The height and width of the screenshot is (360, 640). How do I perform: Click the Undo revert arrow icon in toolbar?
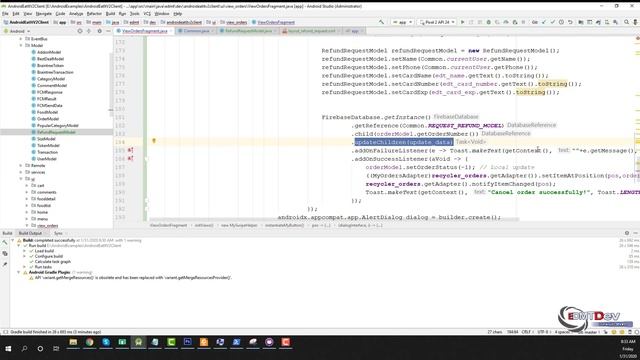click(x=570, y=22)
